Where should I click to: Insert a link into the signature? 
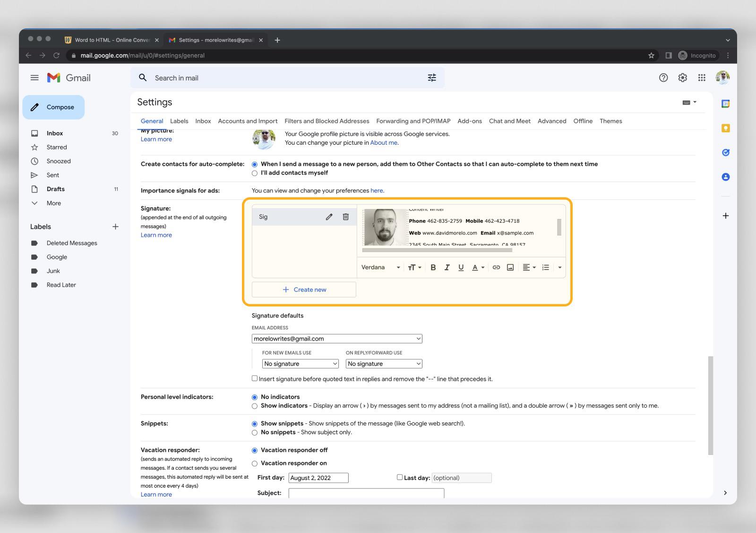(x=496, y=267)
